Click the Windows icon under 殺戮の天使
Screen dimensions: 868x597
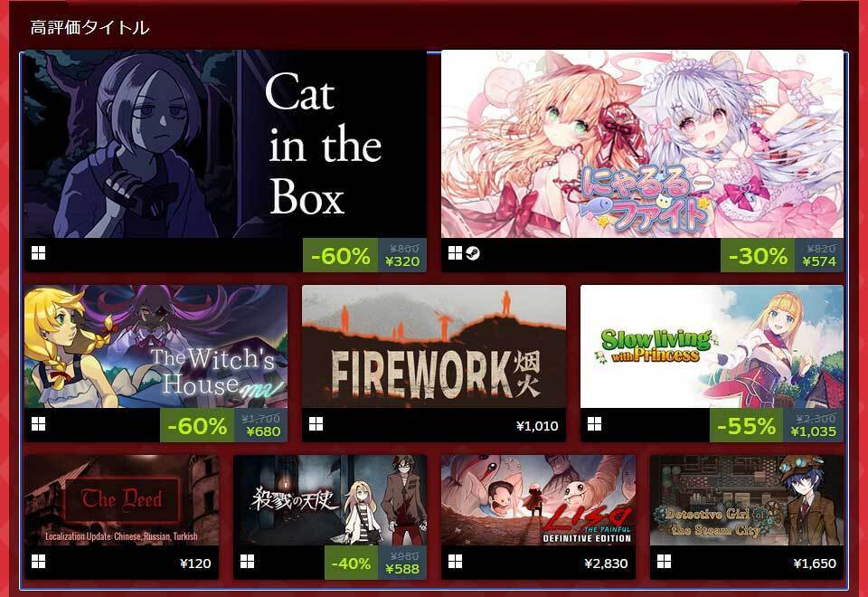click(x=248, y=562)
